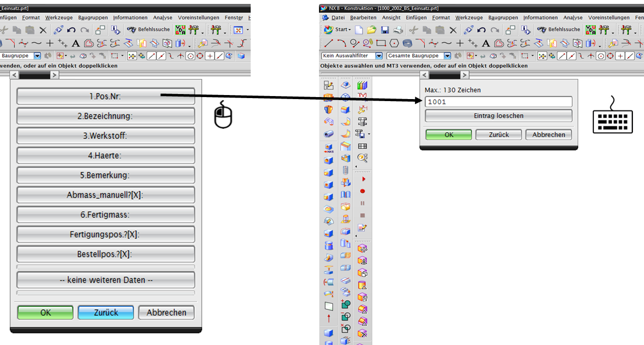Select the Arc sketch tool
This screenshot has width=644, height=345.
point(342,43)
